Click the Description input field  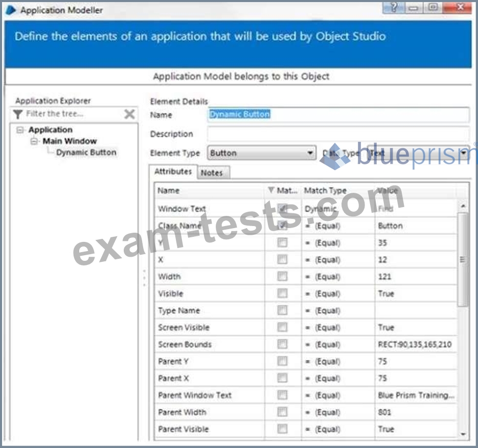click(338, 134)
